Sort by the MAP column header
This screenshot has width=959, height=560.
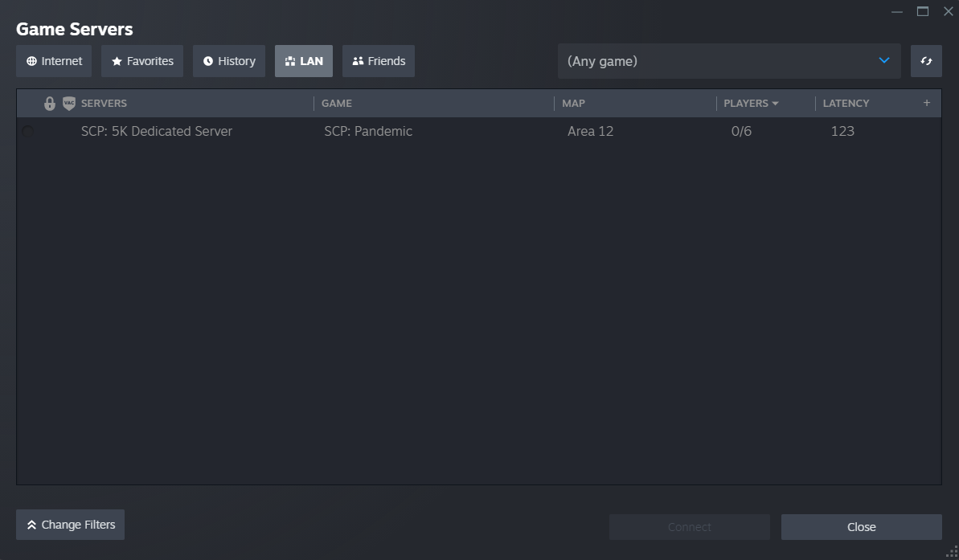pos(573,104)
